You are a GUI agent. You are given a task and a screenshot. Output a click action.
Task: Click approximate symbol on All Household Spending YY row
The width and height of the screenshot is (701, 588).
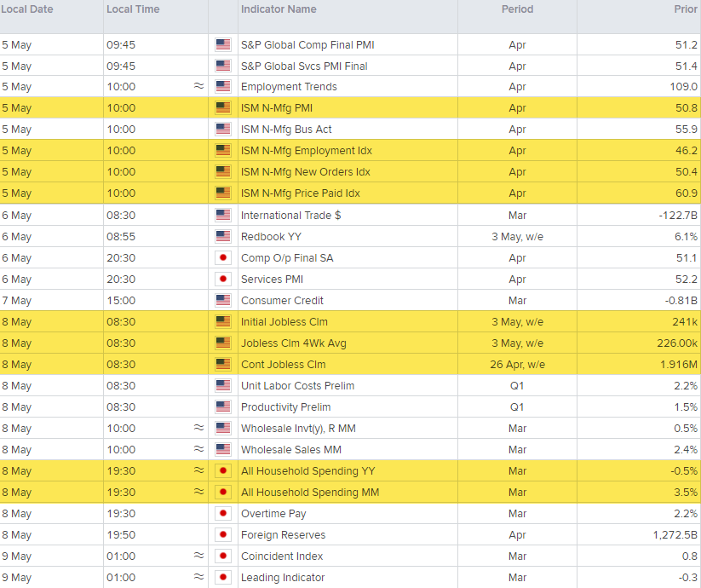(198, 471)
